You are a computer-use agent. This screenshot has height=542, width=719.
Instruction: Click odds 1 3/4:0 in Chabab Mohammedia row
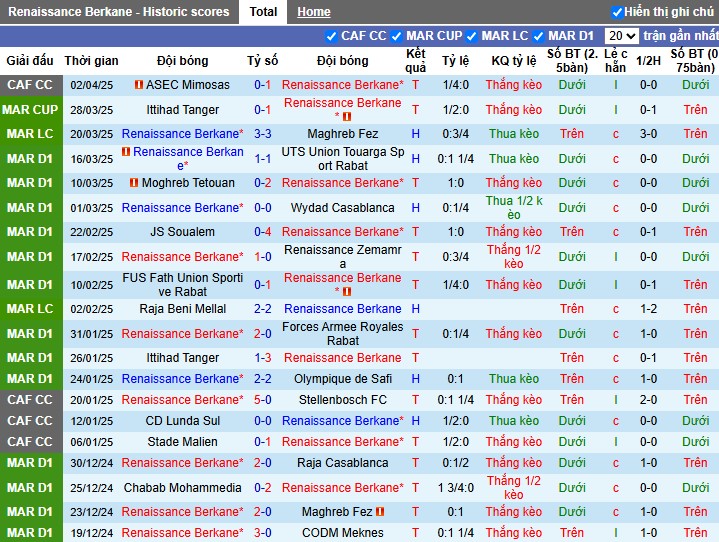tap(455, 488)
